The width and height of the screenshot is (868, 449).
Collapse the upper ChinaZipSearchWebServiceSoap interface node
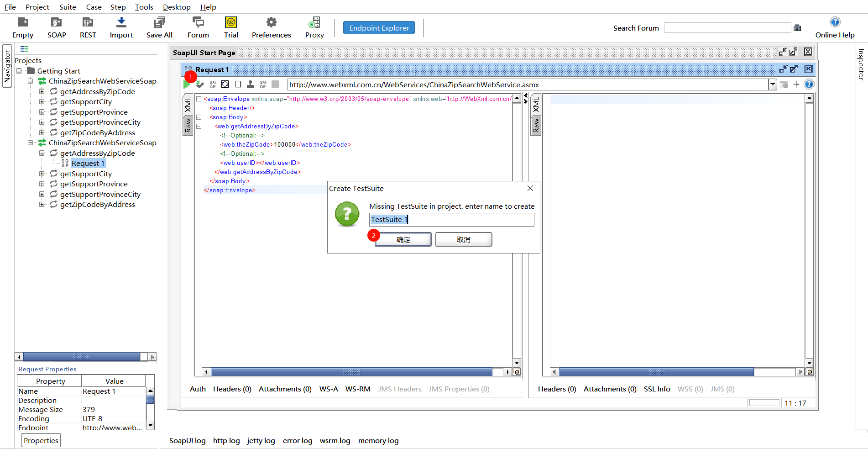[30, 81]
